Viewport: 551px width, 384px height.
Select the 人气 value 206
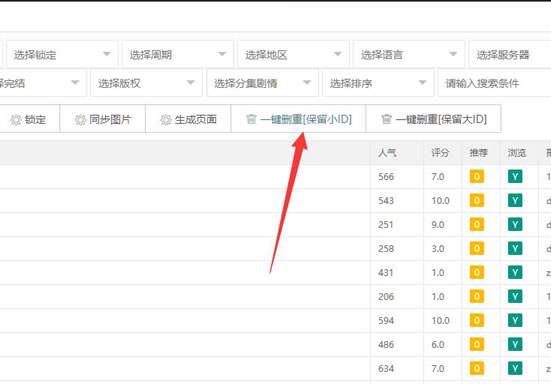pyautogui.click(x=386, y=297)
